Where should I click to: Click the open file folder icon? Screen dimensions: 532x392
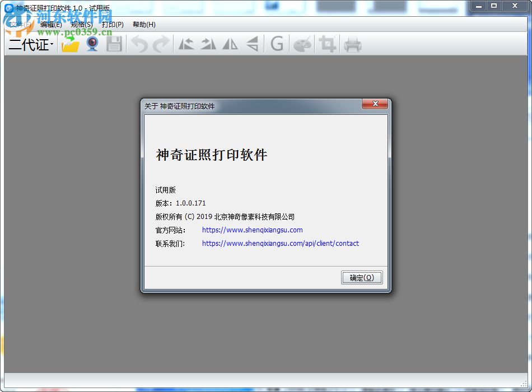coord(69,44)
